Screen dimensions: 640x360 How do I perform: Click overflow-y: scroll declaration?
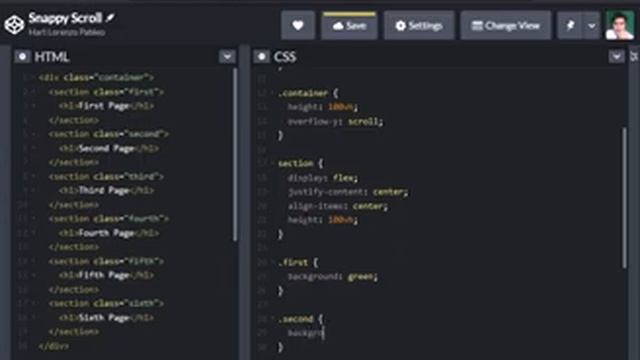click(336, 122)
